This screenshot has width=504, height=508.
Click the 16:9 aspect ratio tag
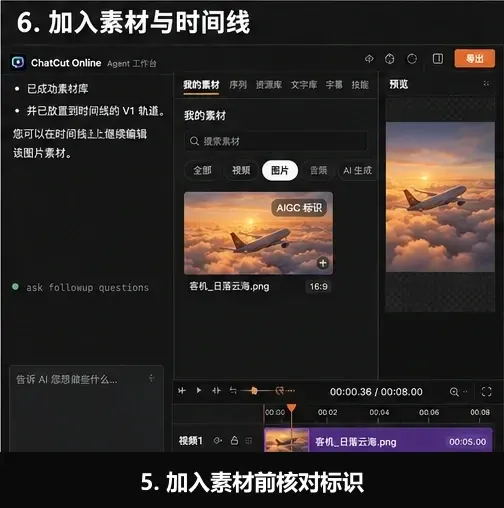318,286
